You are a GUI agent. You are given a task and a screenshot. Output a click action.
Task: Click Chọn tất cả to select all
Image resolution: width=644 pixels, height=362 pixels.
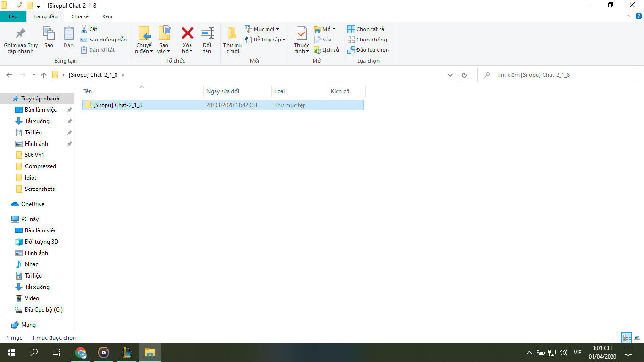pos(366,29)
